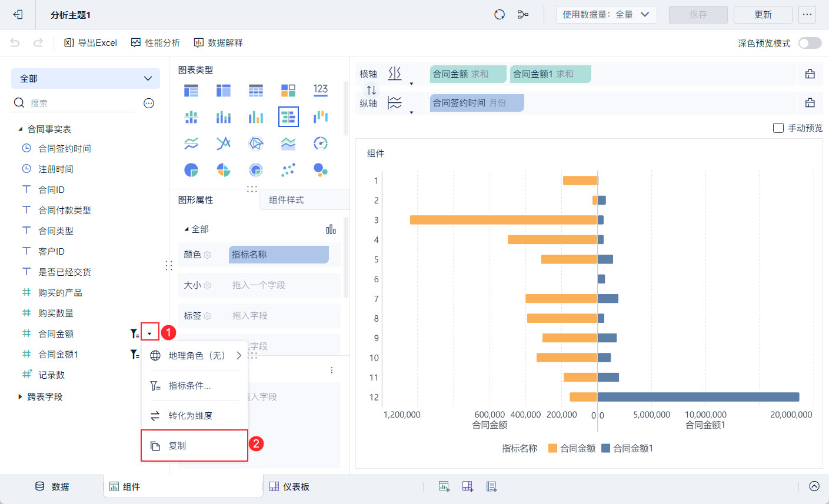829x504 pixels.
Task: Click the collapse arrow at bottom right
Action: tap(814, 486)
